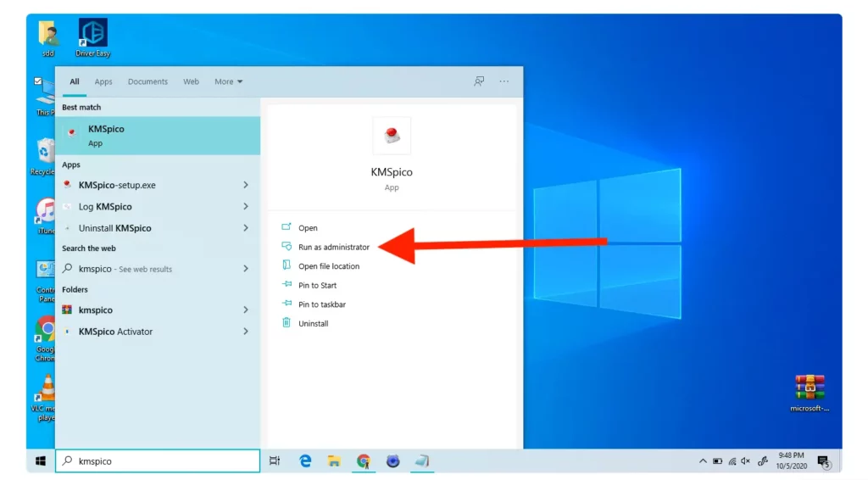Switch to the Documents search tab
The width and height of the screenshot is (868, 480).
[x=147, y=81]
